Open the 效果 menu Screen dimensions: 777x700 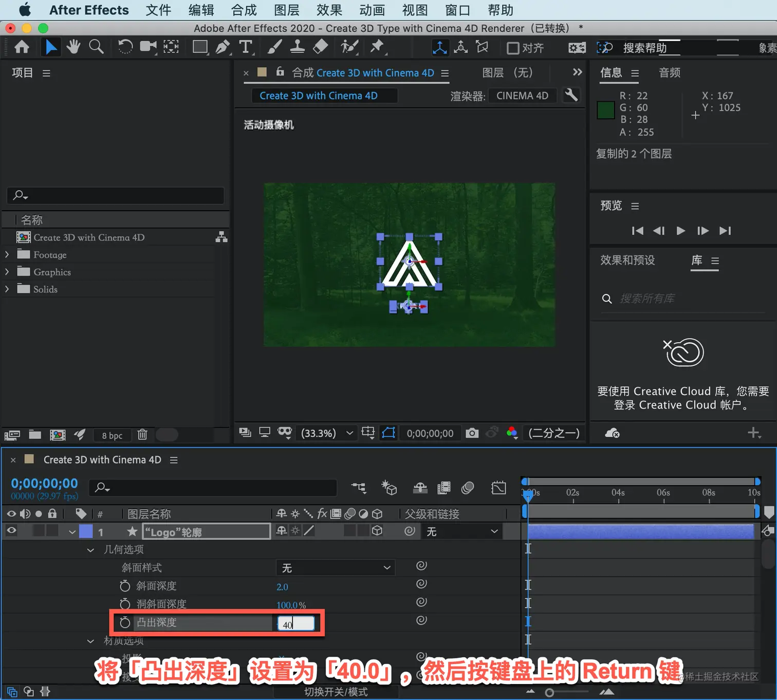point(329,10)
